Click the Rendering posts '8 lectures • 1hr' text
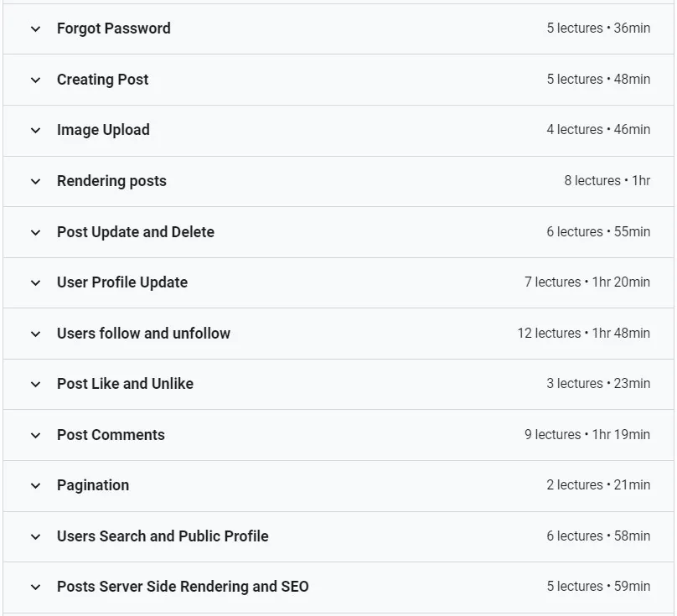Image resolution: width=677 pixels, height=616 pixels. click(607, 180)
